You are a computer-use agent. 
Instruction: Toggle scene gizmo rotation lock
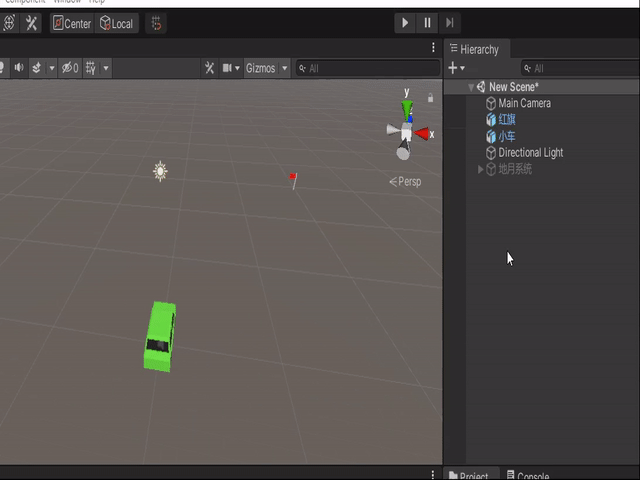click(430, 98)
